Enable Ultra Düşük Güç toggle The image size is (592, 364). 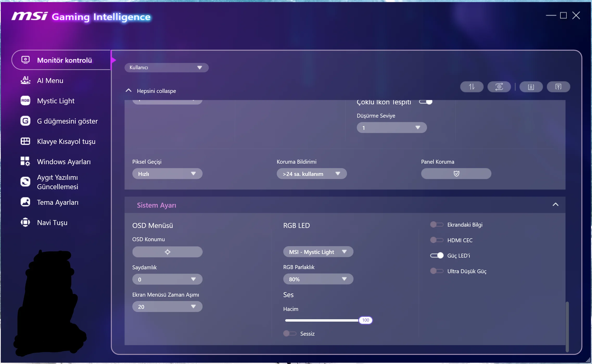(x=437, y=271)
